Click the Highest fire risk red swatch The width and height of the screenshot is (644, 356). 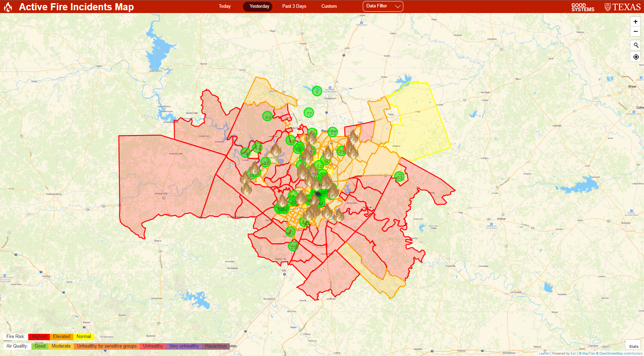(39, 337)
